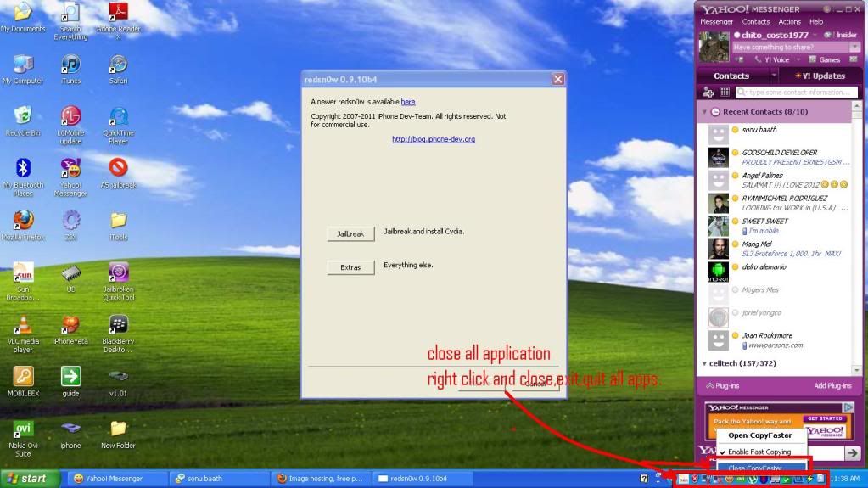
Task: Choose Open CopyFaster from the tray menu
Action: click(x=761, y=435)
